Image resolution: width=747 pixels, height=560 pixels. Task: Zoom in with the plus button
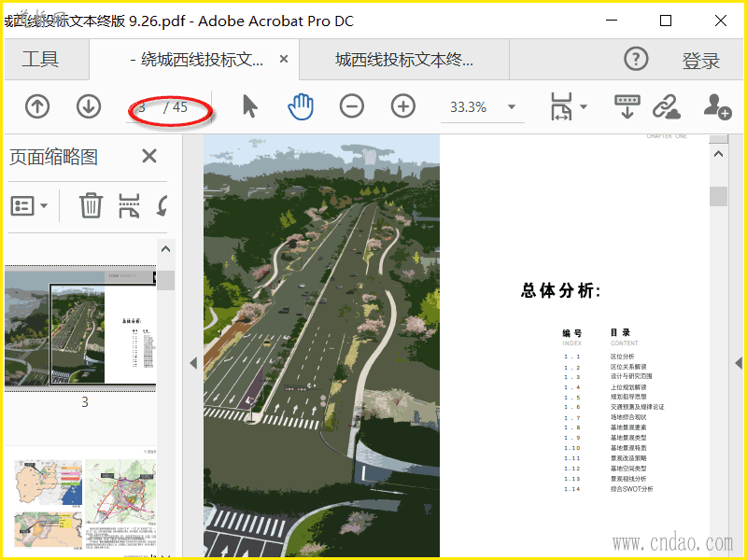pyautogui.click(x=403, y=106)
